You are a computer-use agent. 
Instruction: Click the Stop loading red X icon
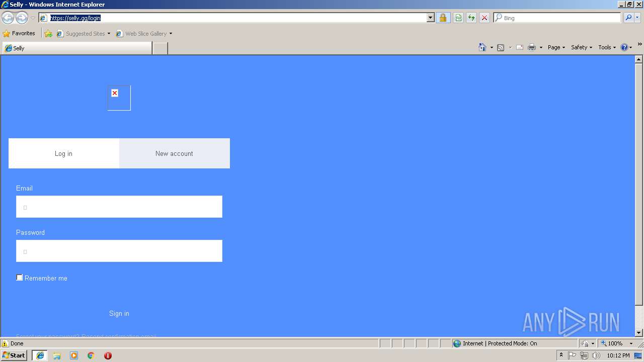pos(485,18)
